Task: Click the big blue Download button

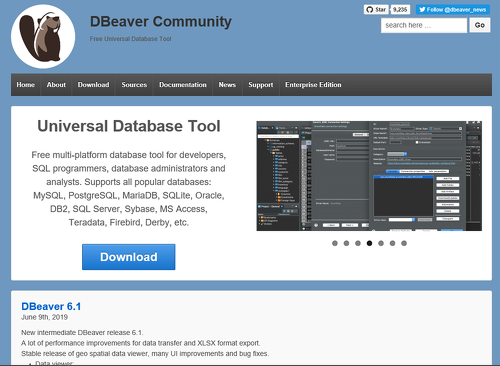Action: click(x=129, y=257)
